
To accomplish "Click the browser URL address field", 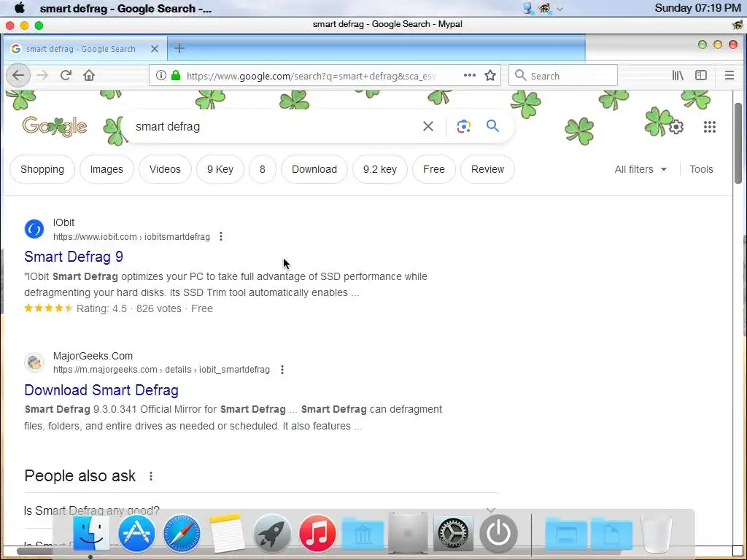I will [x=311, y=76].
